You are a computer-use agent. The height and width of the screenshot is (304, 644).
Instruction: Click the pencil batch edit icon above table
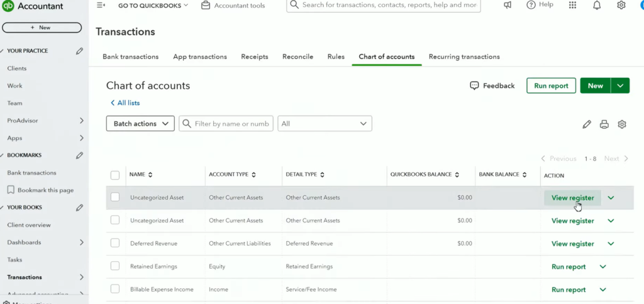tap(587, 124)
